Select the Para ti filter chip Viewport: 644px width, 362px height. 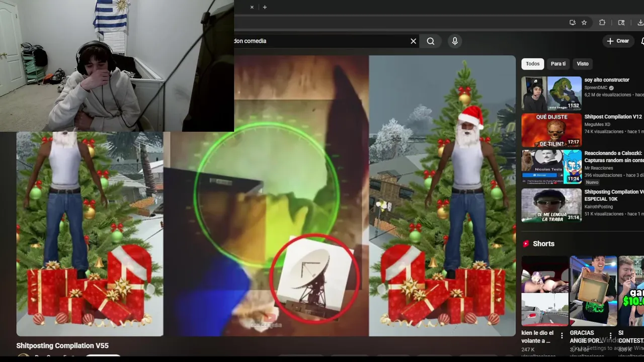[558, 64]
